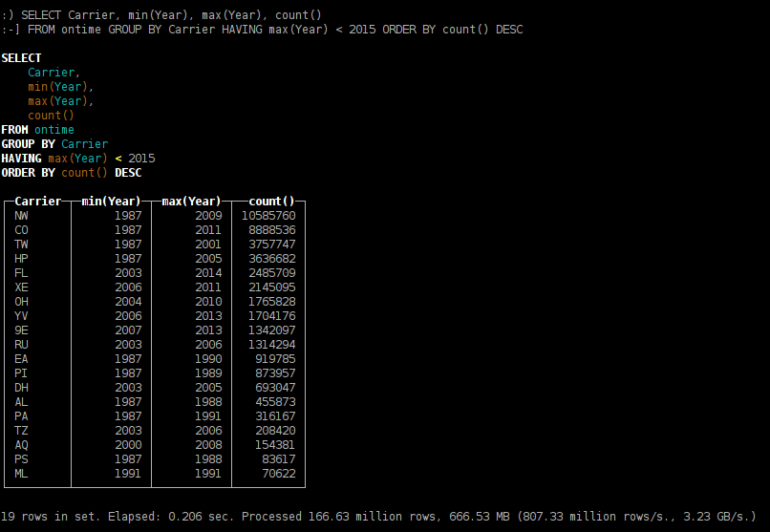Click the ontime table name after bold FROM
Screen dimensions: 770x532
[54, 130]
